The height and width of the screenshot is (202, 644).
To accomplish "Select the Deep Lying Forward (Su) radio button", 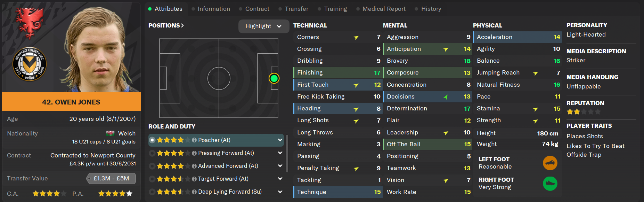I will (152, 192).
